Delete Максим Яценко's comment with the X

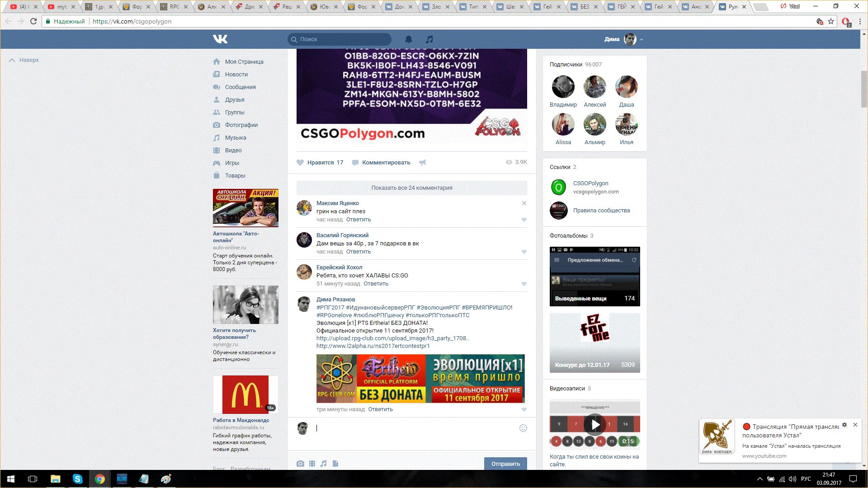(x=524, y=203)
